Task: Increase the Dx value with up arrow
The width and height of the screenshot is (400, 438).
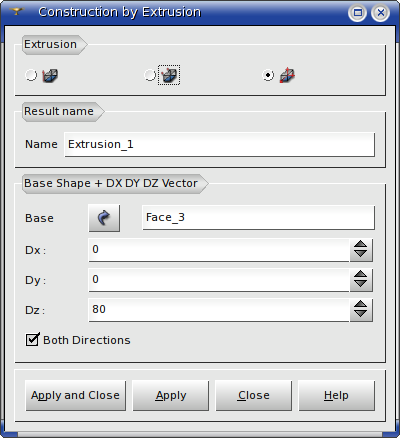Action: (361, 245)
